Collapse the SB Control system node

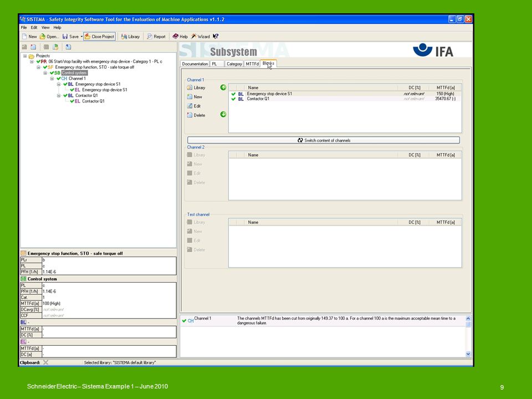tap(45, 73)
